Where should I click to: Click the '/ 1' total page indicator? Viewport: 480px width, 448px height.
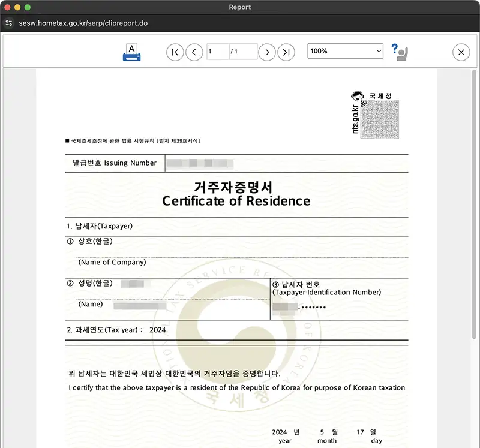[234, 52]
